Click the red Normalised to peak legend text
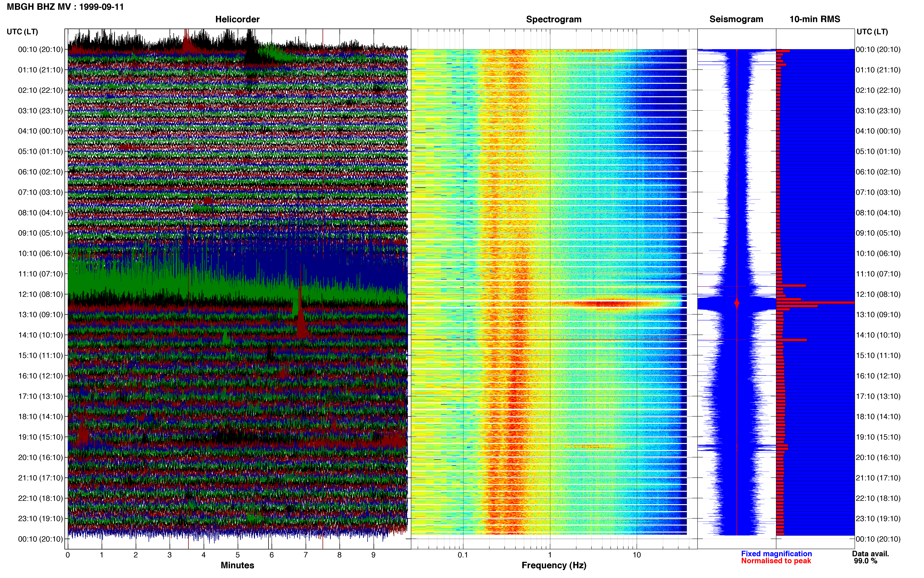The width and height of the screenshot is (924, 578). click(776, 561)
